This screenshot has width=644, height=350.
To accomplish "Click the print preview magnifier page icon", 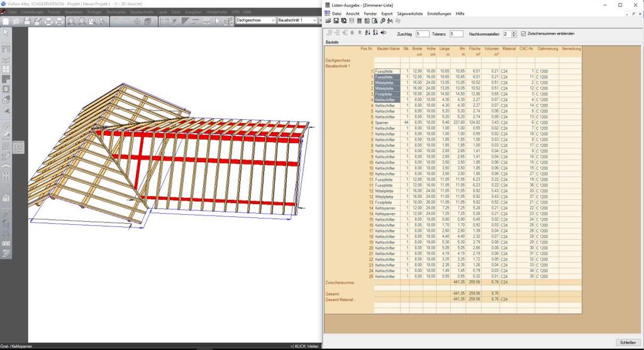I will (375, 21).
